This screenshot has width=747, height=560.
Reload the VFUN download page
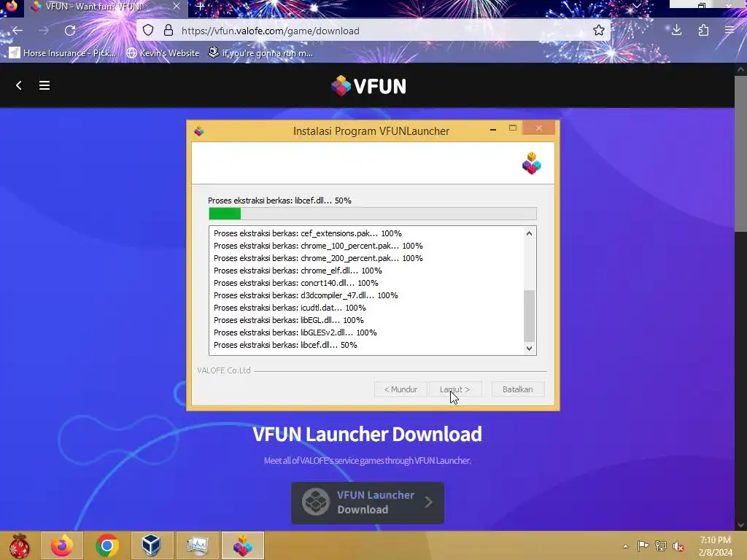click(x=70, y=31)
